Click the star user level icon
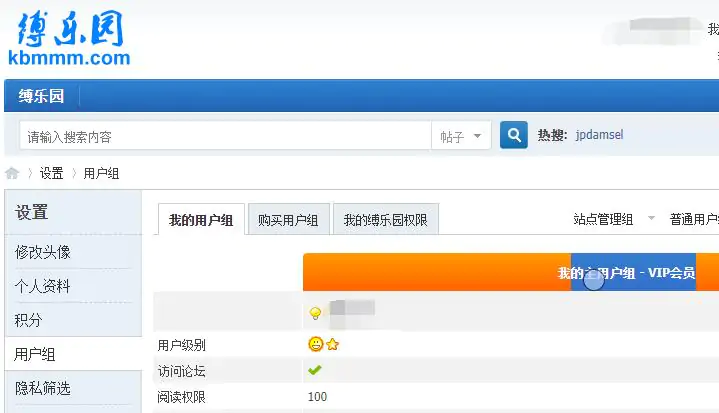 click(x=332, y=344)
